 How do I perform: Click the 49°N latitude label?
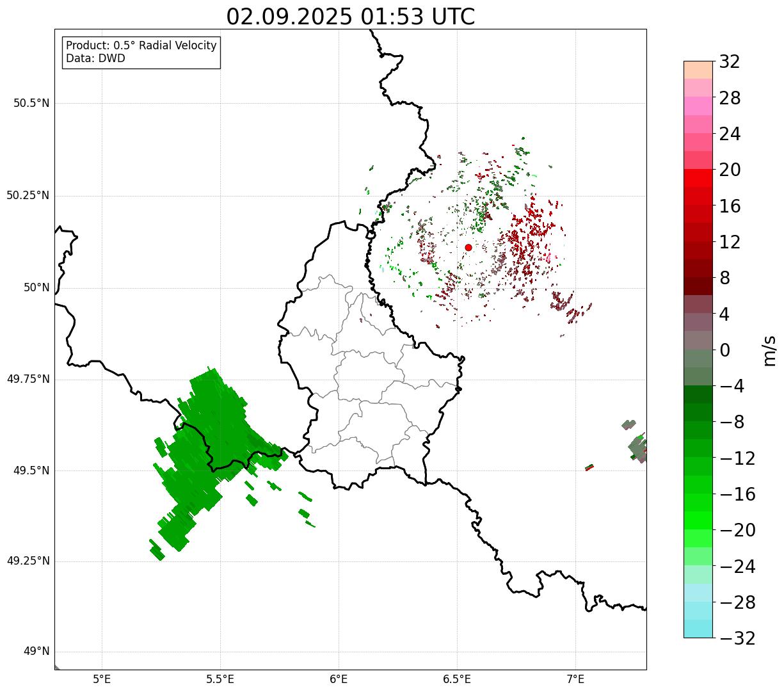click(x=36, y=651)
